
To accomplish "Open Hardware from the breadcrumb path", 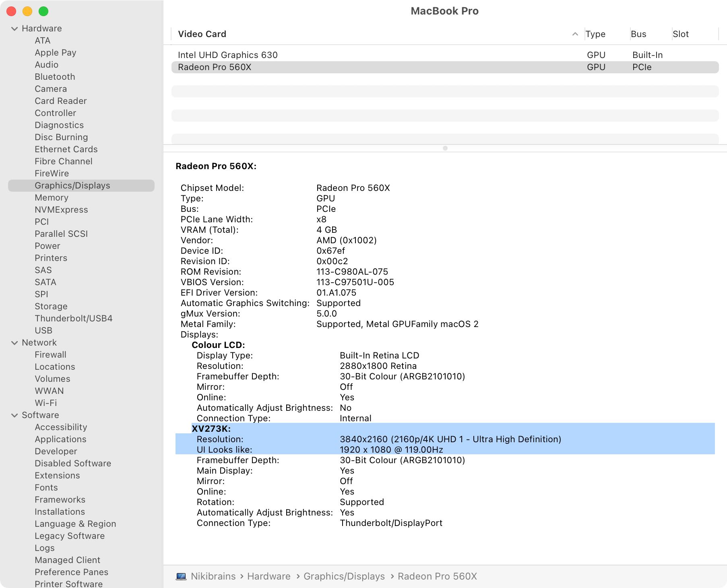I will tap(269, 576).
